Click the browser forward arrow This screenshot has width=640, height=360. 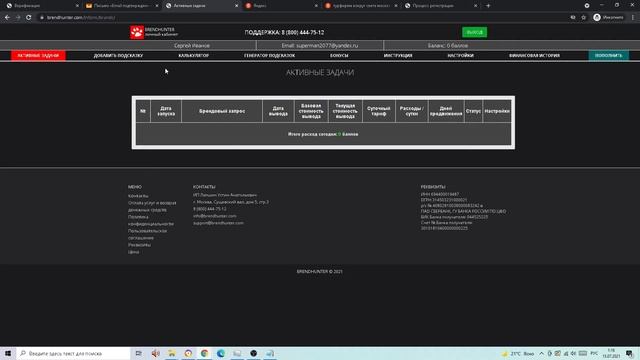click(18, 18)
